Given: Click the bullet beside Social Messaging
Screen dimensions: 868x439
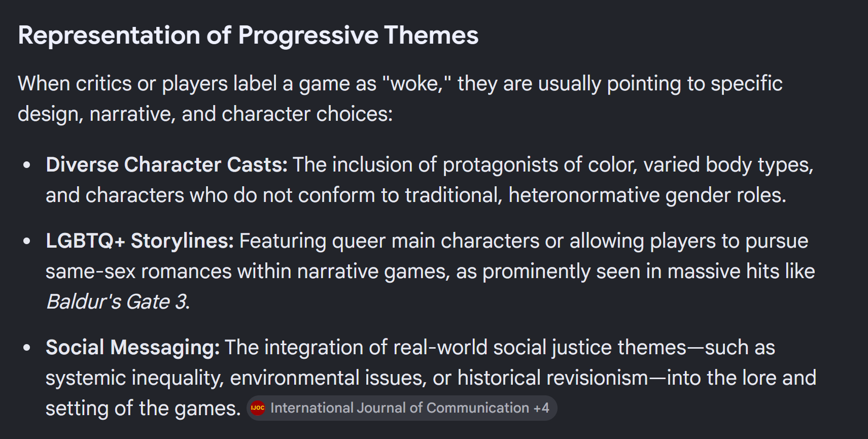Looking at the screenshot, I should coord(27,348).
